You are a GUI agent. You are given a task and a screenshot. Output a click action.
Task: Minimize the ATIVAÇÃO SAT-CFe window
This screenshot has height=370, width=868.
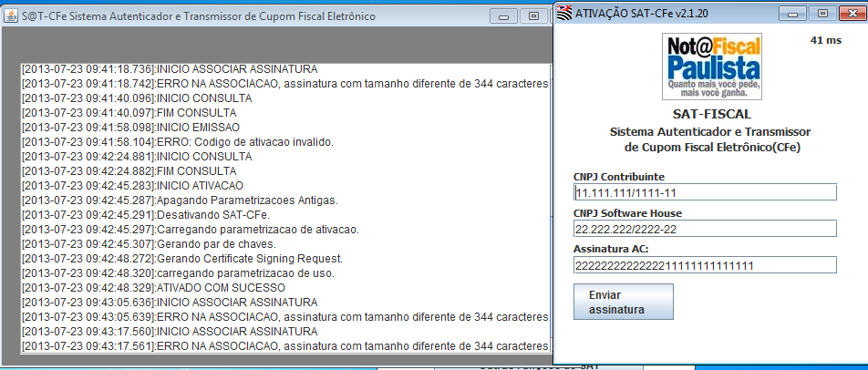pyautogui.click(x=794, y=12)
